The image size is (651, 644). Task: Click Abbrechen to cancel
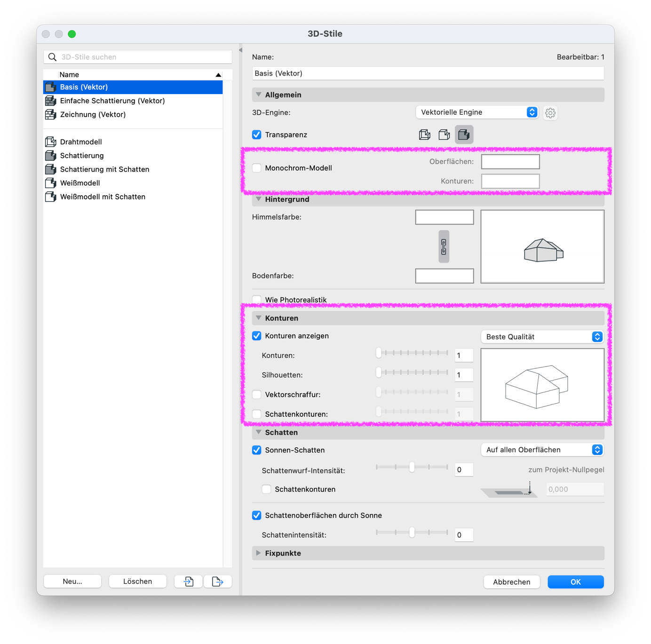pyautogui.click(x=512, y=582)
